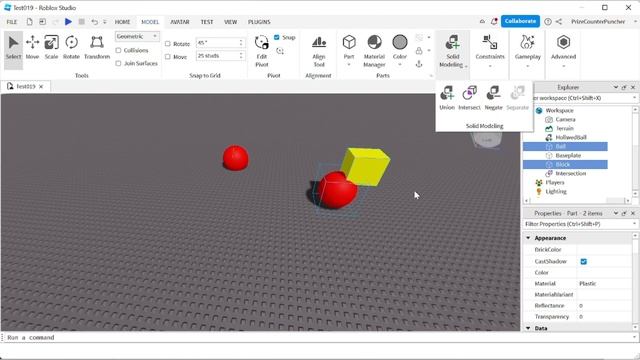
Task: Apply Union to selected parts
Action: tap(447, 98)
